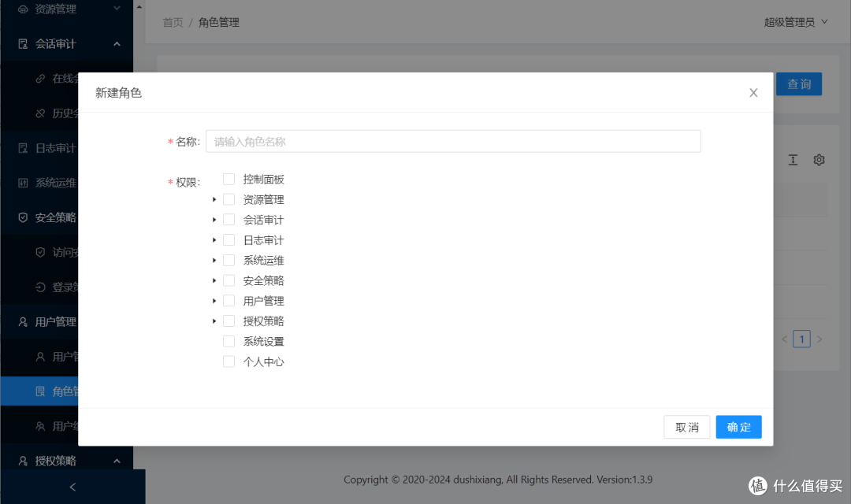Click the 资源管理 sidebar eye icon
The height and width of the screenshot is (504, 851).
[23, 9]
